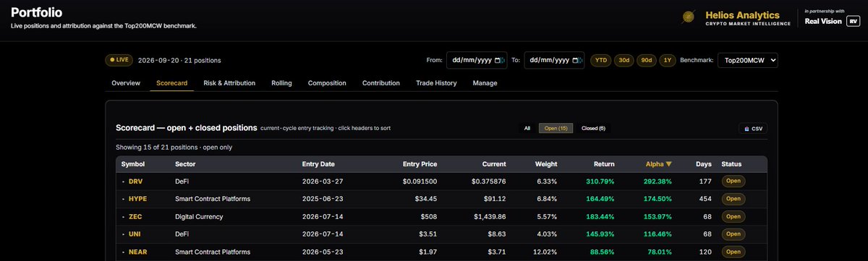Sort by the Entry Date column header
The width and height of the screenshot is (868, 261).
pyautogui.click(x=318, y=164)
